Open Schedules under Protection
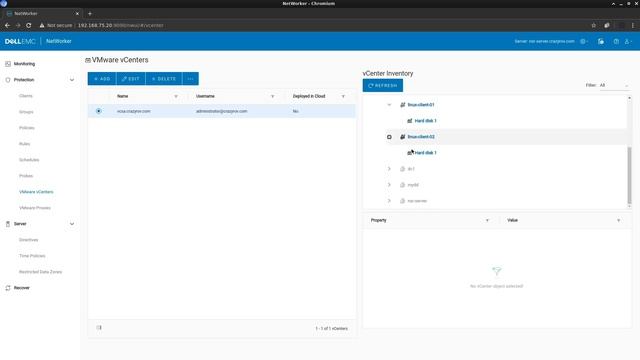640x360 pixels. 29,160
